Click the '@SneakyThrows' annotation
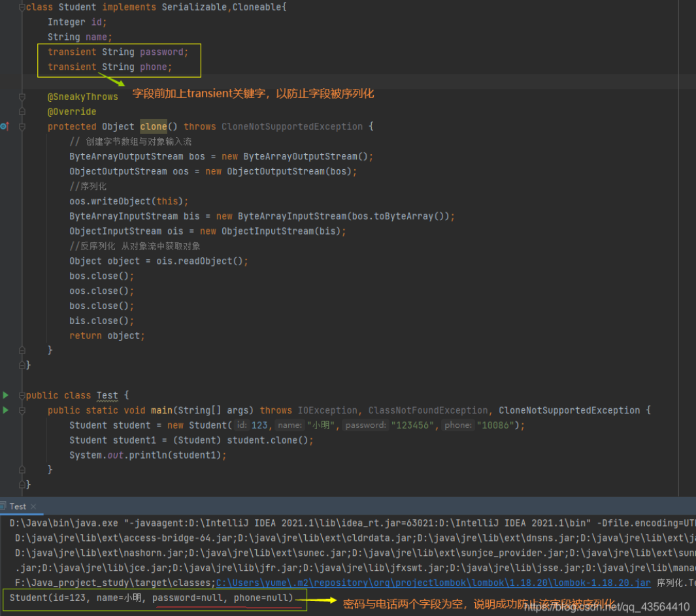696x616 pixels. tap(82, 97)
